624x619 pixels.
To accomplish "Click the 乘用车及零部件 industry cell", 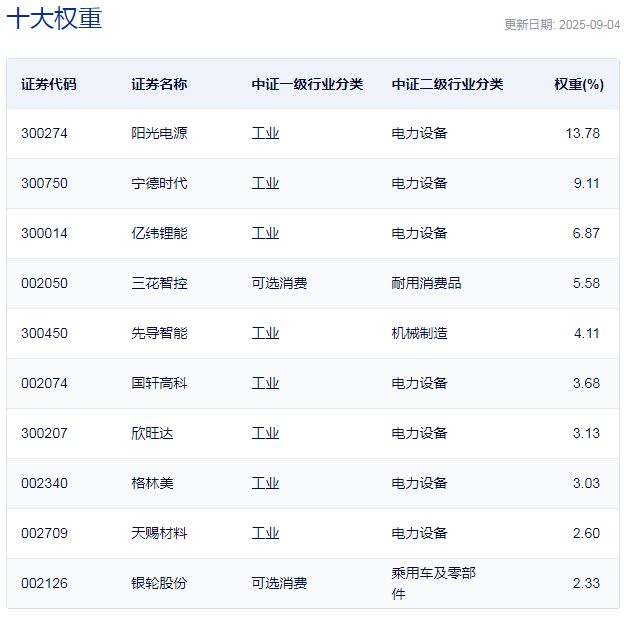I will pos(433,583).
